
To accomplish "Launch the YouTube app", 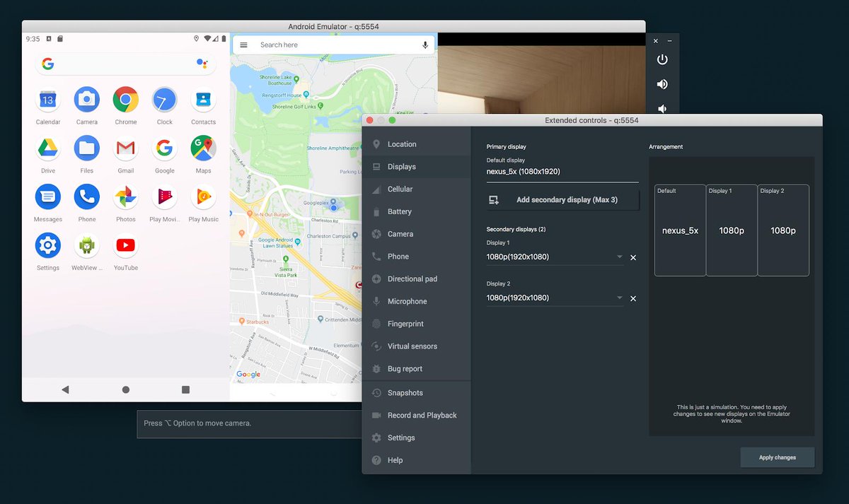I will click(x=125, y=246).
